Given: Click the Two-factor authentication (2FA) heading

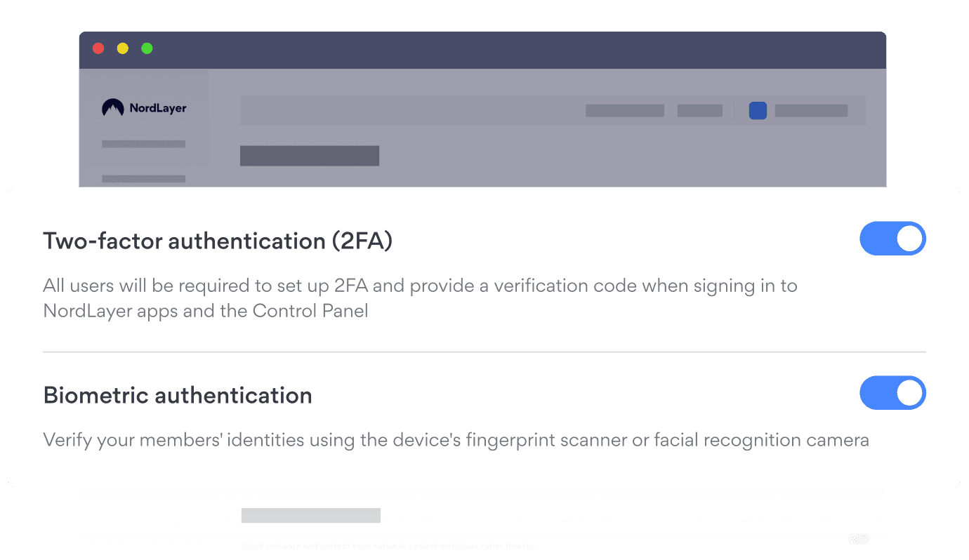Looking at the screenshot, I should pyautogui.click(x=218, y=241).
